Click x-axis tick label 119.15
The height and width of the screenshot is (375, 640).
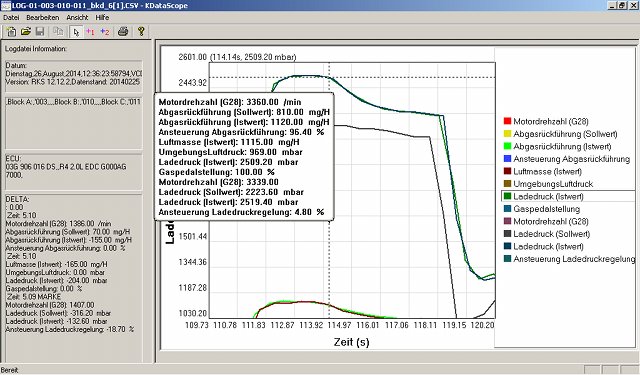[x=454, y=325]
